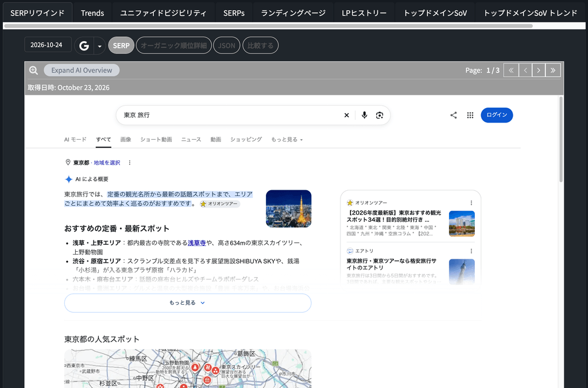This screenshot has height=388, width=588.
Task: Open options menu for エアトリ source card
Action: (471, 251)
